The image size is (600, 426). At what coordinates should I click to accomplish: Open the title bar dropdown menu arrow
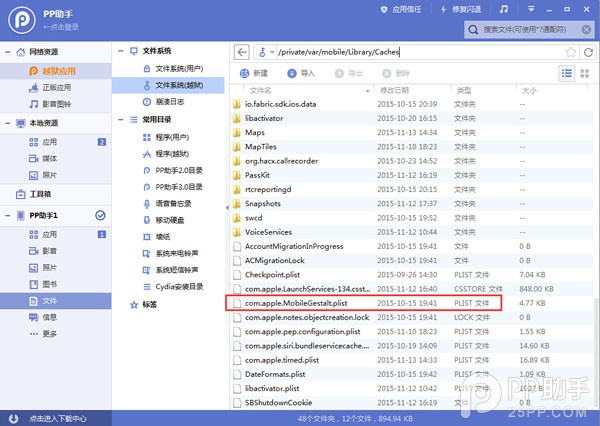click(531, 9)
